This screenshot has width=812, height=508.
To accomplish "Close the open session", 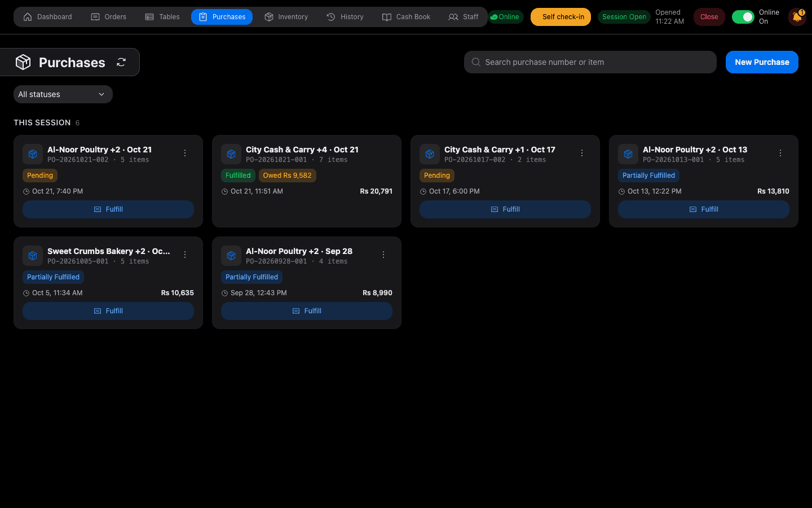I will [x=709, y=17].
